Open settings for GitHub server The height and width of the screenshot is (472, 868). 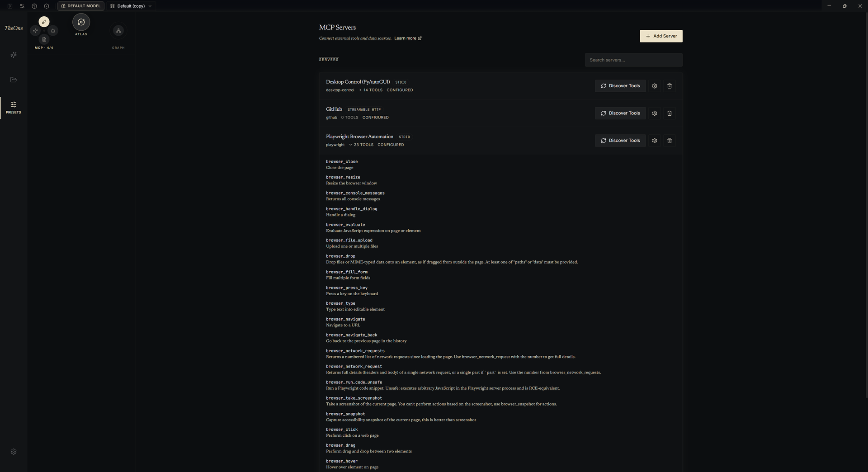[x=654, y=113]
